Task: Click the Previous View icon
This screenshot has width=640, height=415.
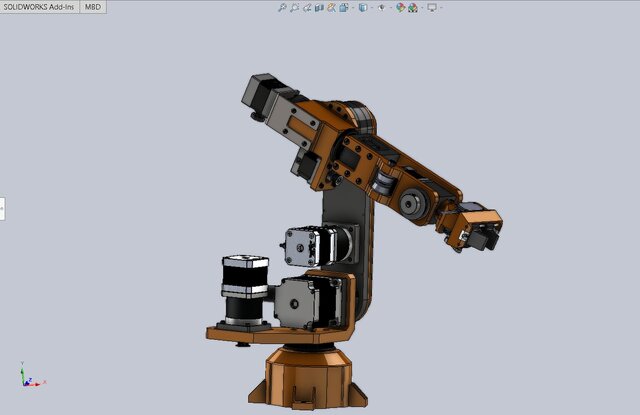Action: click(306, 7)
